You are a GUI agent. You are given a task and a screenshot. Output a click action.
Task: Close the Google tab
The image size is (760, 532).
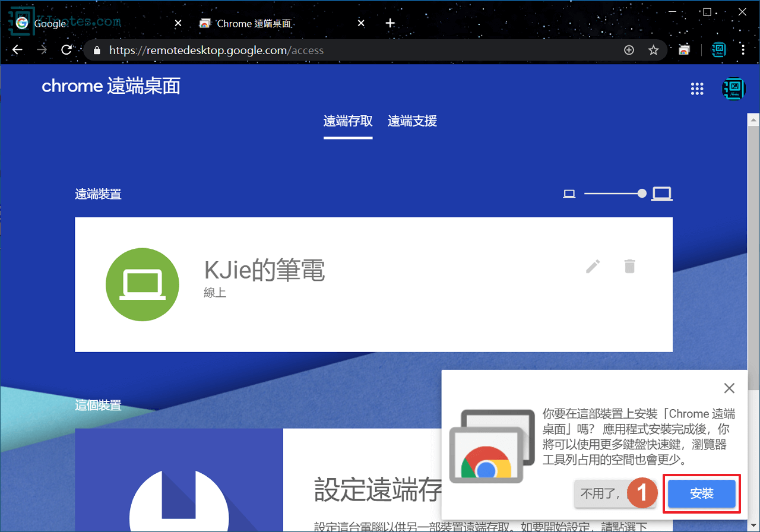178,23
